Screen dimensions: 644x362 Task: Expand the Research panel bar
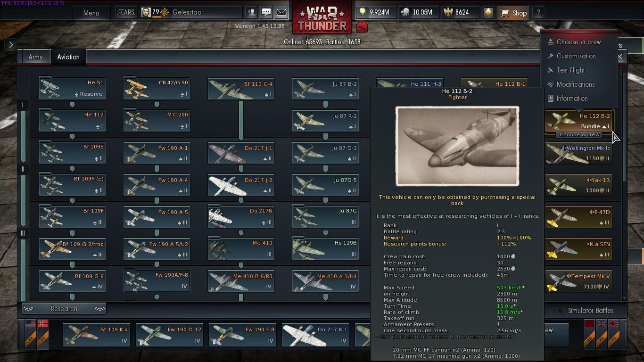point(64,309)
